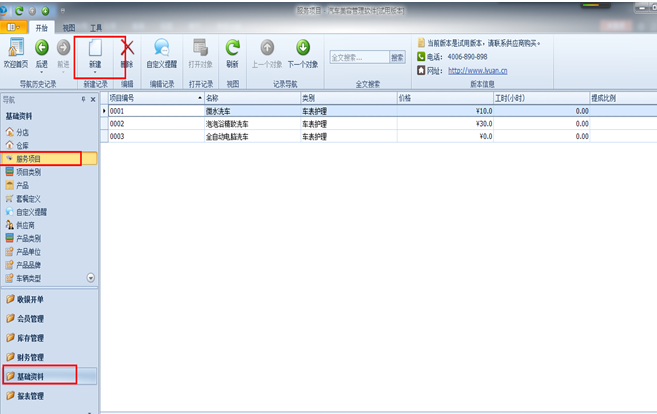The height and width of the screenshot is (414, 657).
Task: Click the green 后退 (Back) arrow icon
Action: click(42, 48)
